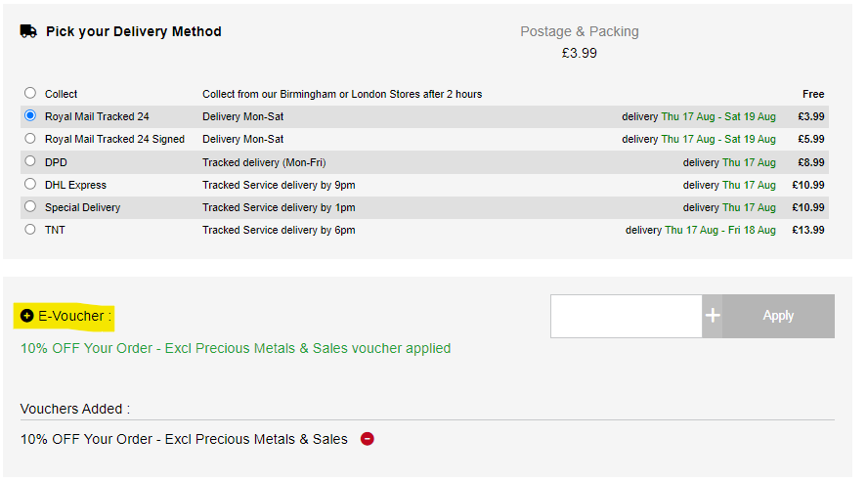The width and height of the screenshot is (868, 481).
Task: Choose the DHL Express radio button
Action: point(30,185)
